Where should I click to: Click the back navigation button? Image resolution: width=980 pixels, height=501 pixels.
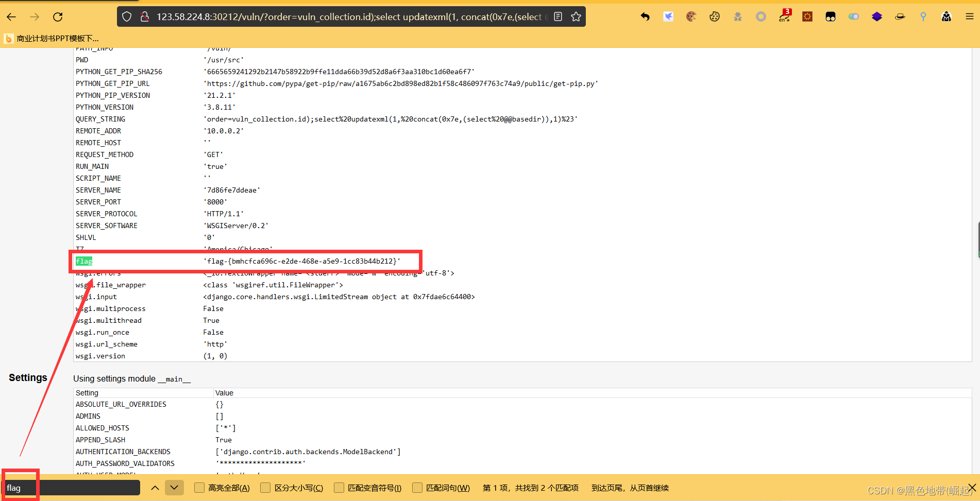coord(11,16)
